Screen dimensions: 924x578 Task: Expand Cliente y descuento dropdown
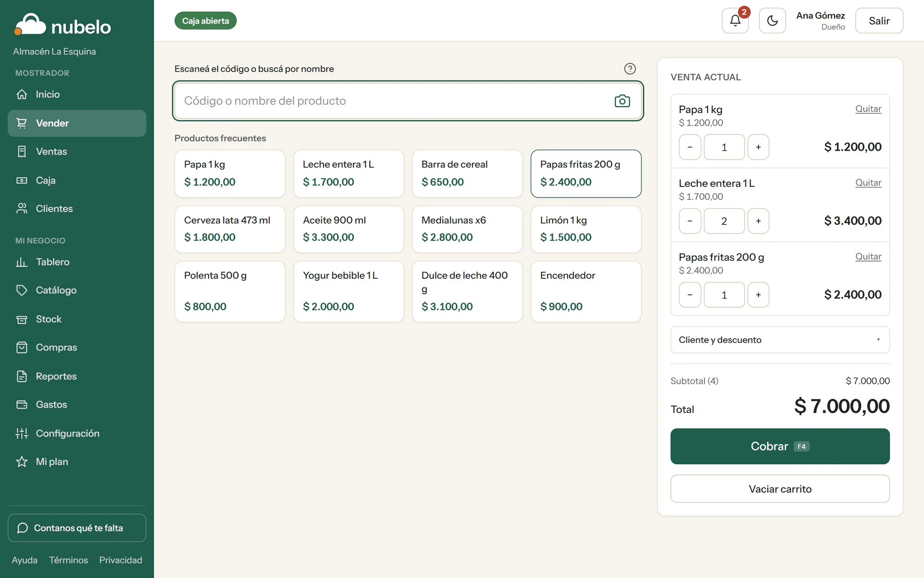coord(780,340)
